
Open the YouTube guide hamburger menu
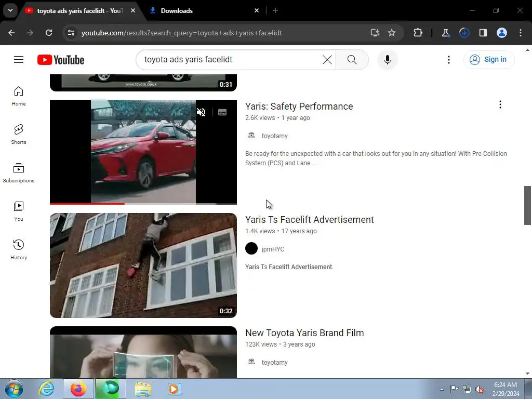pyautogui.click(x=19, y=60)
